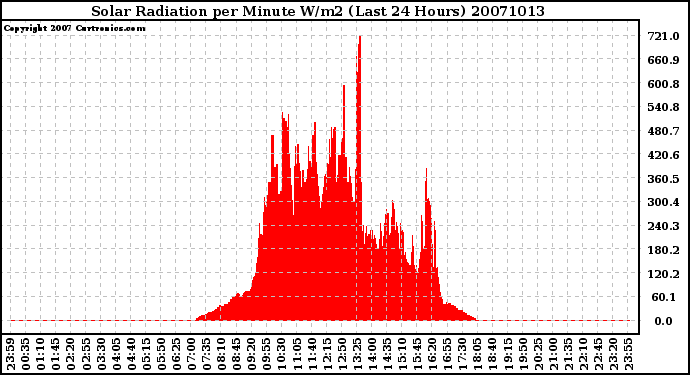
Task: Click the 60.1 y-axis label
Action: pos(664,297)
